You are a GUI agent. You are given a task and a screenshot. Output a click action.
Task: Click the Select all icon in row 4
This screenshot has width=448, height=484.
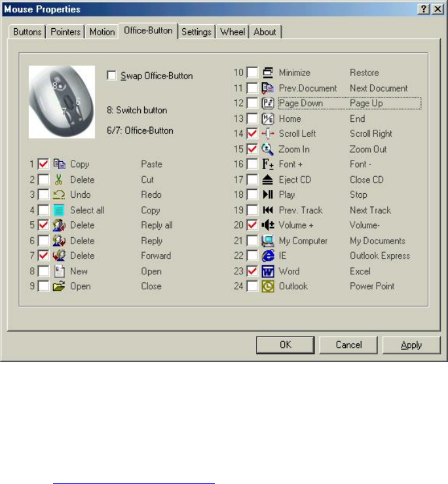tap(59, 210)
